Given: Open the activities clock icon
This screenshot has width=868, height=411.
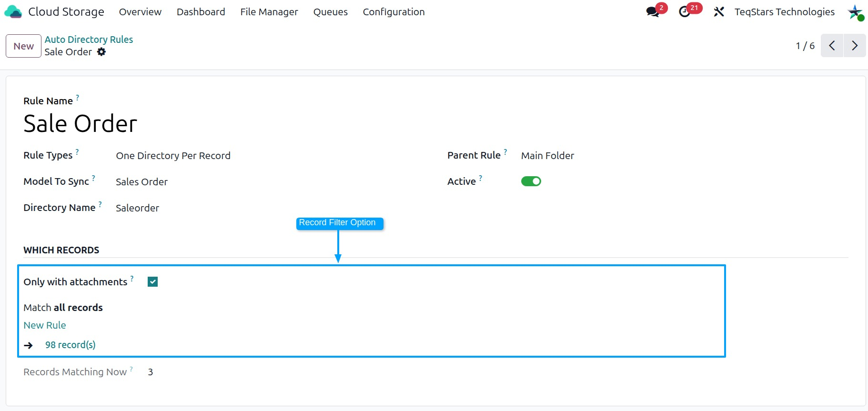Looking at the screenshot, I should coord(685,12).
